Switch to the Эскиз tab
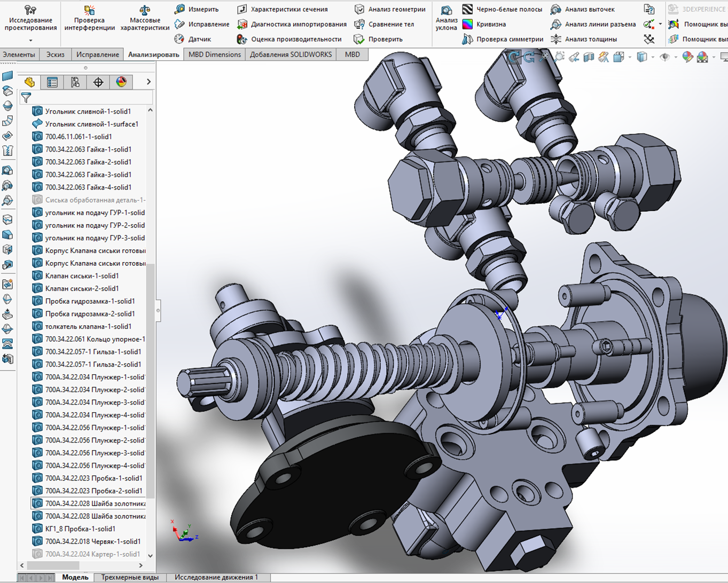The height and width of the screenshot is (583, 728). coord(55,54)
